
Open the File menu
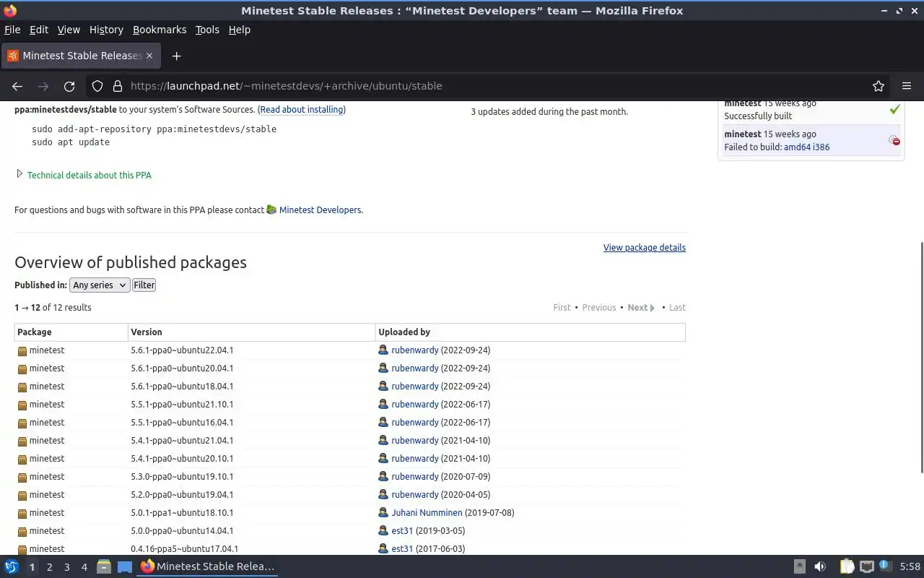12,30
